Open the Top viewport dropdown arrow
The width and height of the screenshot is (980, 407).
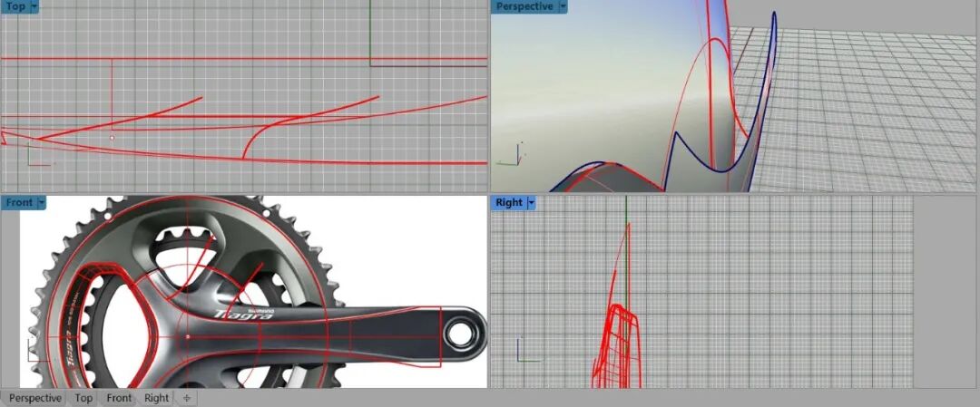pos(34,7)
